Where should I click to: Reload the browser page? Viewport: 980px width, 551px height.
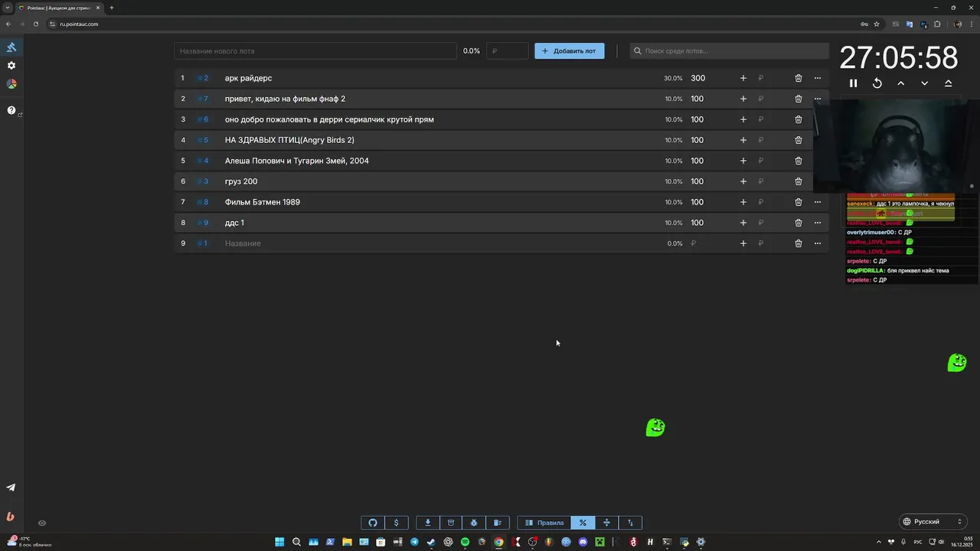tap(35, 24)
